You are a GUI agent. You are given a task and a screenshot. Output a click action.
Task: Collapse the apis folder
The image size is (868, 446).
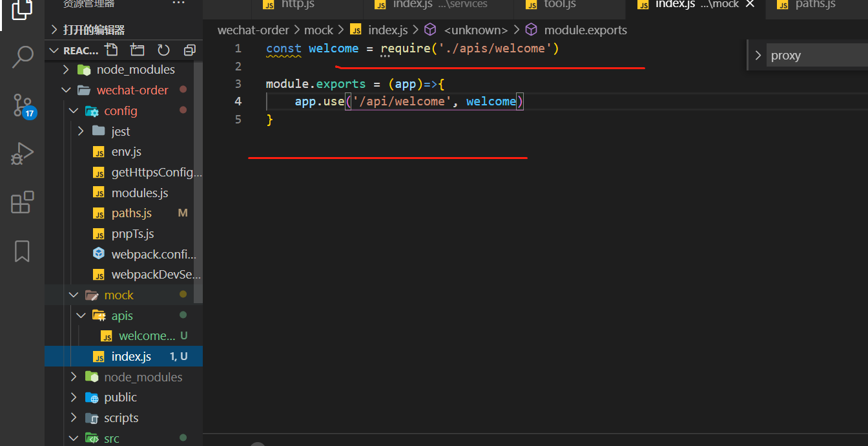pyautogui.click(x=81, y=315)
